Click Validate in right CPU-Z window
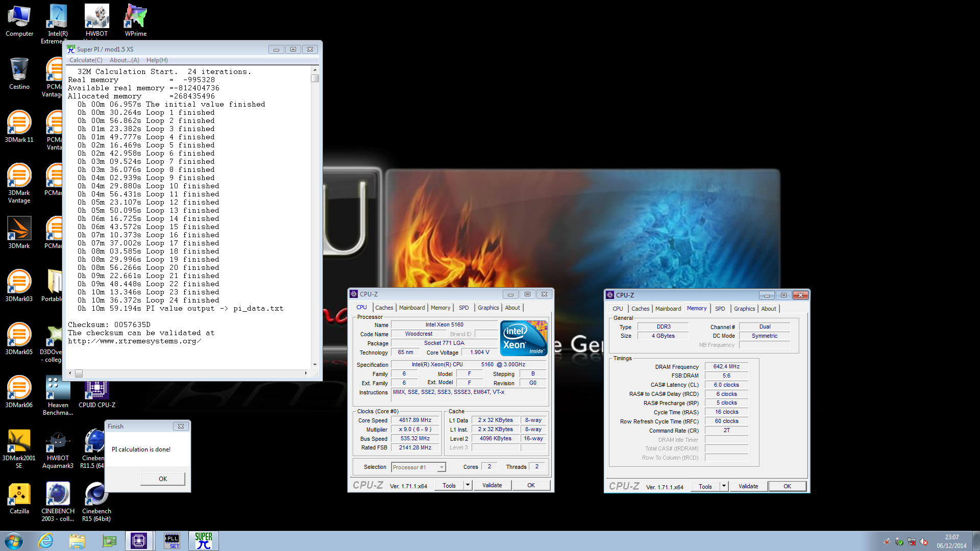The image size is (980, 551). coord(748,486)
